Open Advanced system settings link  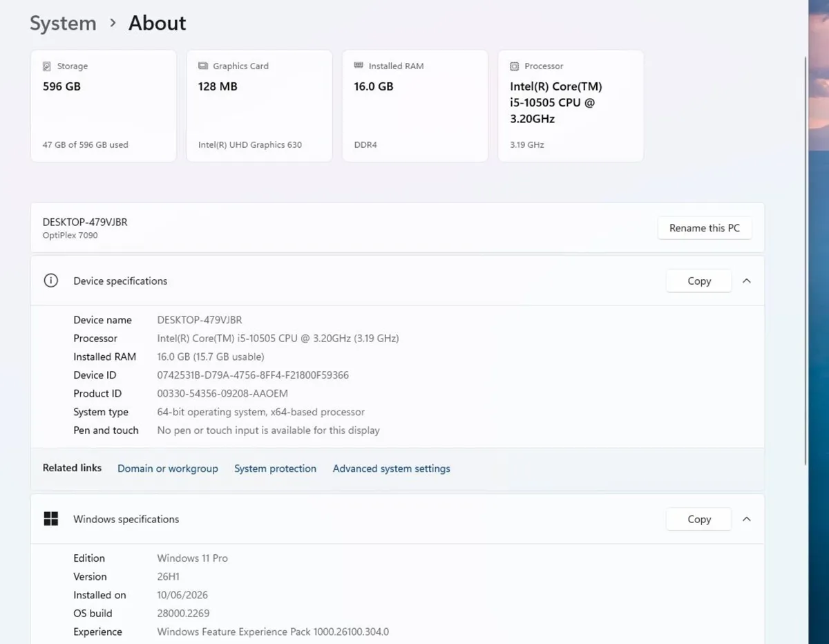[391, 468]
